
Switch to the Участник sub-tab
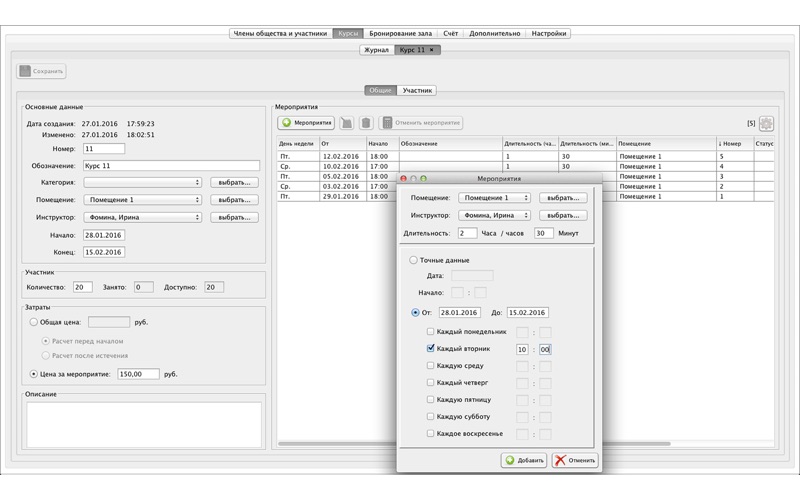coord(417,90)
